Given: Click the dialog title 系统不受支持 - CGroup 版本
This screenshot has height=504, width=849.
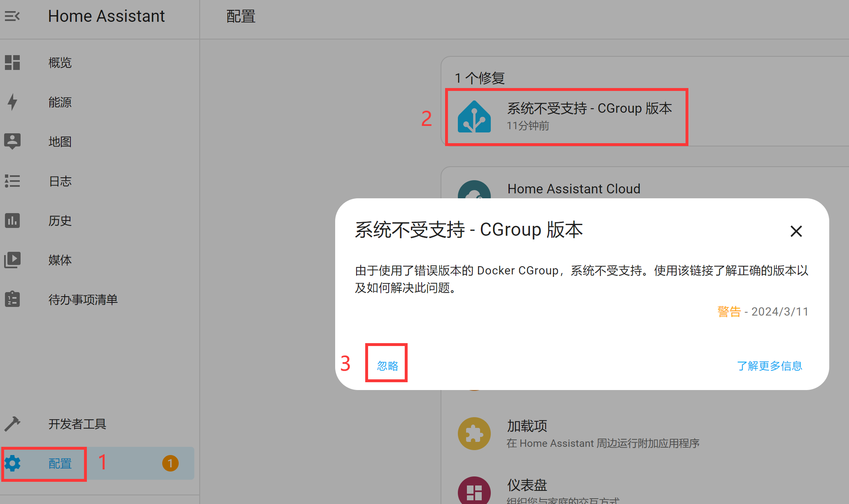Looking at the screenshot, I should click(469, 230).
